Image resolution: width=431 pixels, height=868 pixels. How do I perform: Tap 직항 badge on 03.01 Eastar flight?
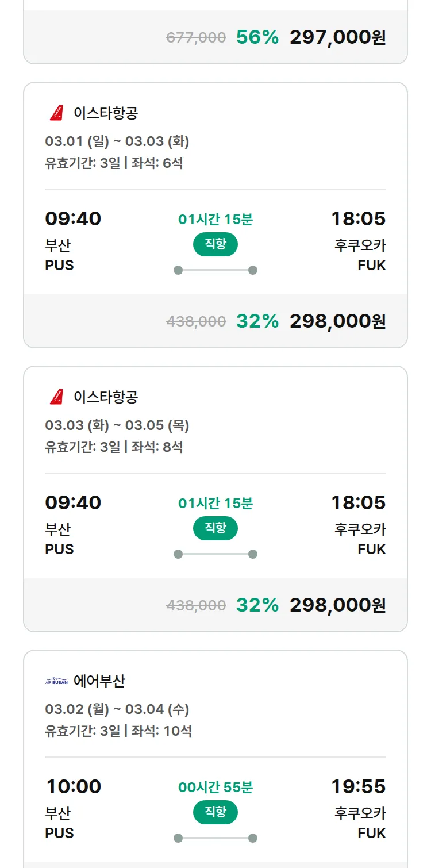tap(215, 244)
